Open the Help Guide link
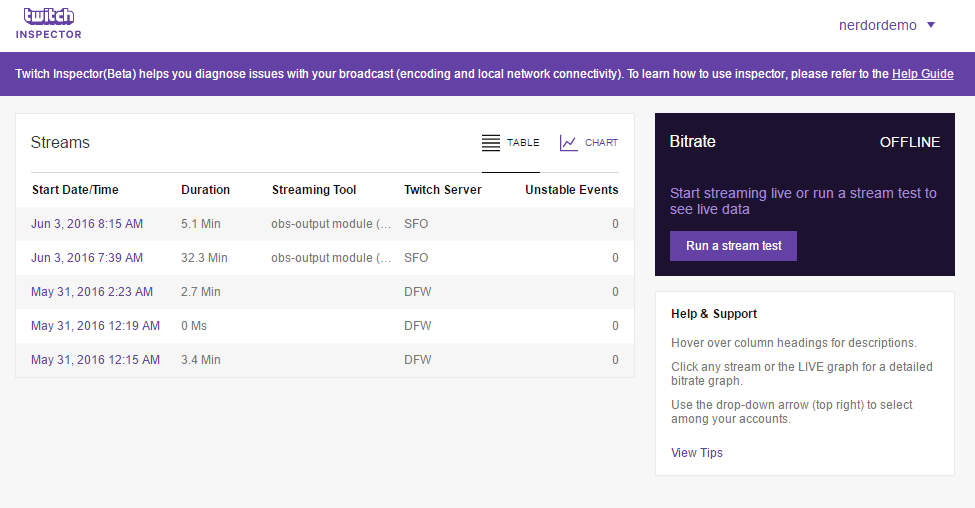This screenshot has width=975, height=508. (x=922, y=74)
